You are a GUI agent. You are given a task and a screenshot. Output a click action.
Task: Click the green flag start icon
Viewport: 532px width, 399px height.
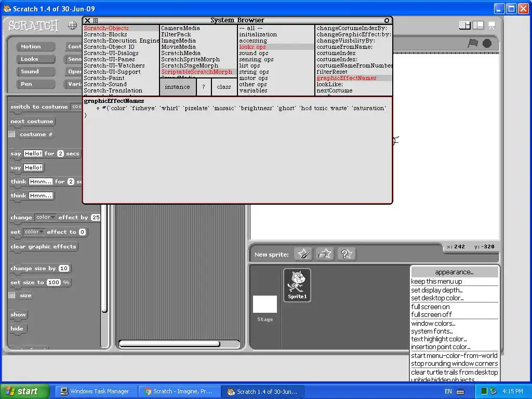pos(473,44)
